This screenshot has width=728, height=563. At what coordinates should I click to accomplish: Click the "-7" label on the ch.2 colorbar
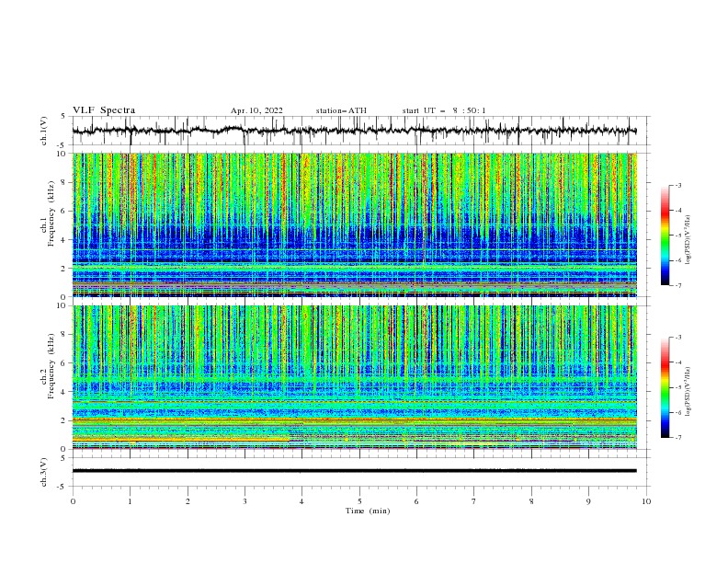677,438
